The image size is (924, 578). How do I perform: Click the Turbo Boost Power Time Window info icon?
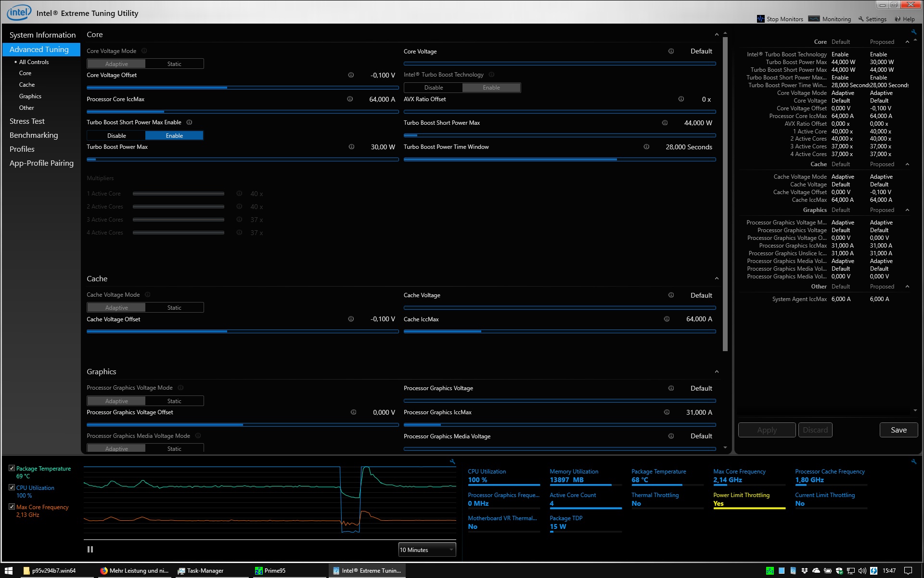pyautogui.click(x=646, y=147)
